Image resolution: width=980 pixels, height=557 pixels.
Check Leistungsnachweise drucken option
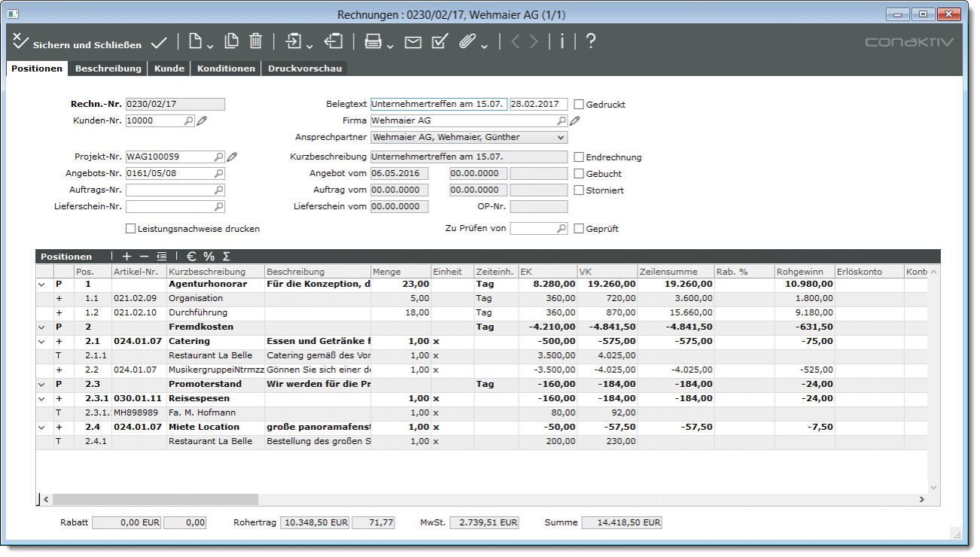point(131,229)
